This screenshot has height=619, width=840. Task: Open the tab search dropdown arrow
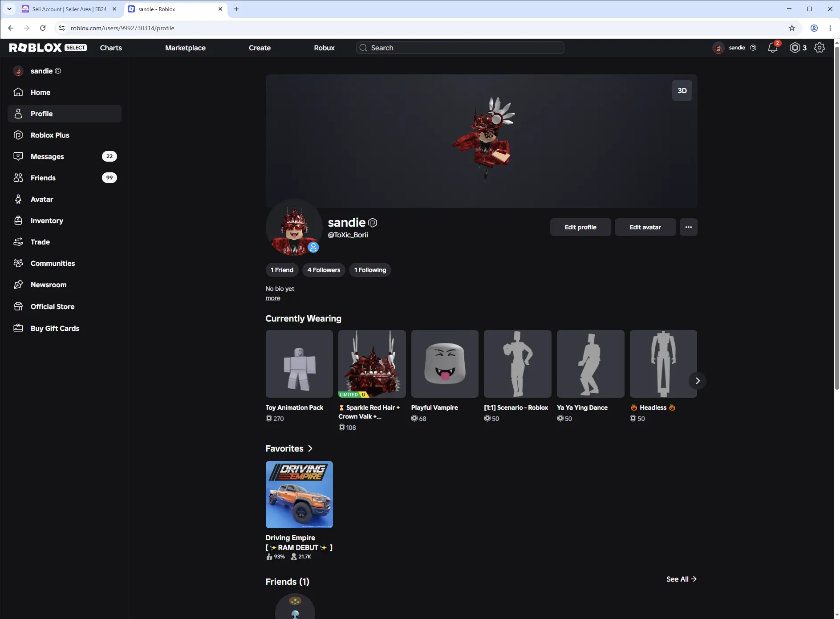pyautogui.click(x=9, y=9)
